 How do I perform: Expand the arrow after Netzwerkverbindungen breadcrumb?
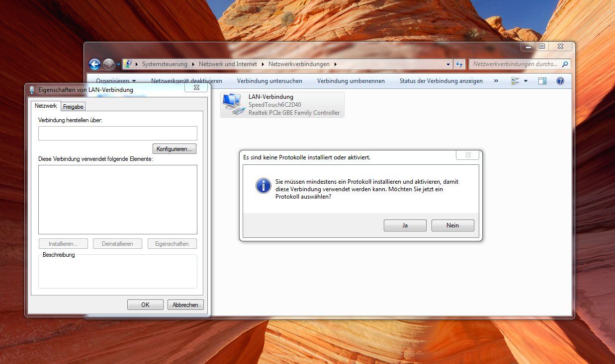coord(336,64)
